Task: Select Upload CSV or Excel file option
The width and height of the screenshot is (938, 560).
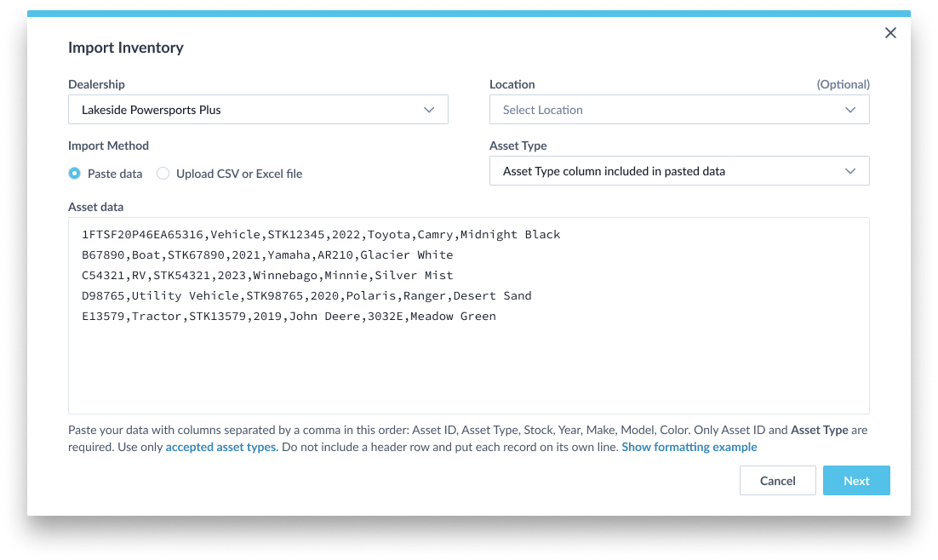Action: tap(163, 174)
